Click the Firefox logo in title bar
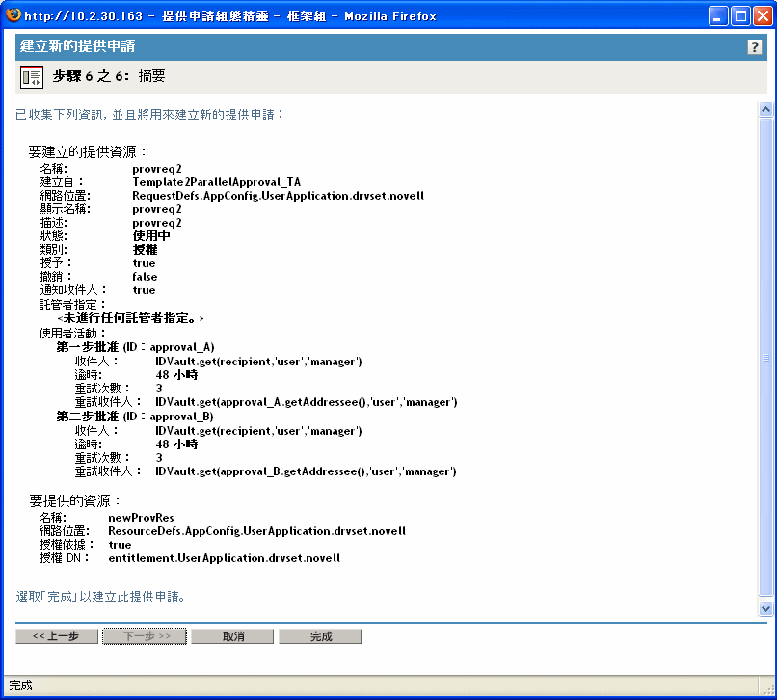777x700 pixels. pos(13,14)
